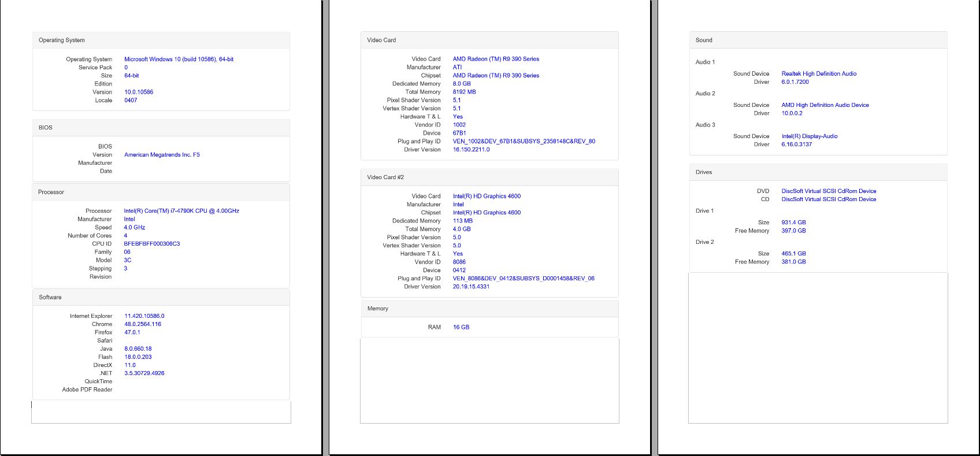Select the Video Card #2 section header
Screen dimensions: 980x456
(385, 177)
